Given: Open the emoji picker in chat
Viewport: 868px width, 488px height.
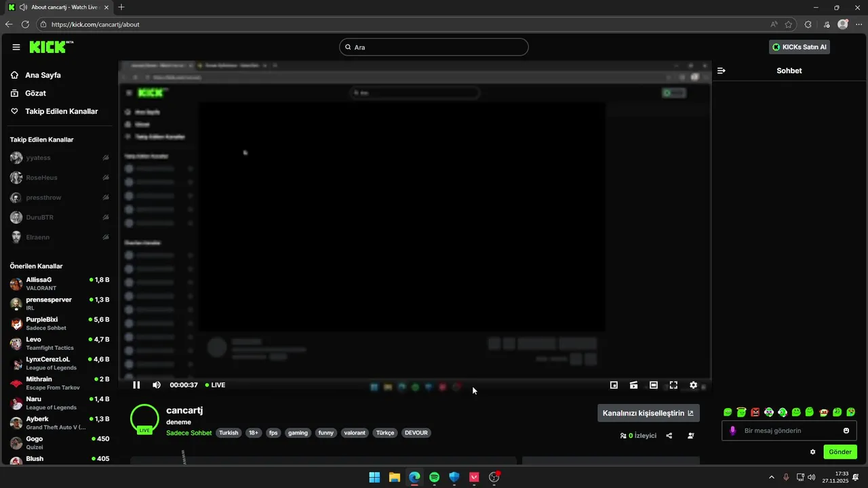Looking at the screenshot, I should [846, 430].
